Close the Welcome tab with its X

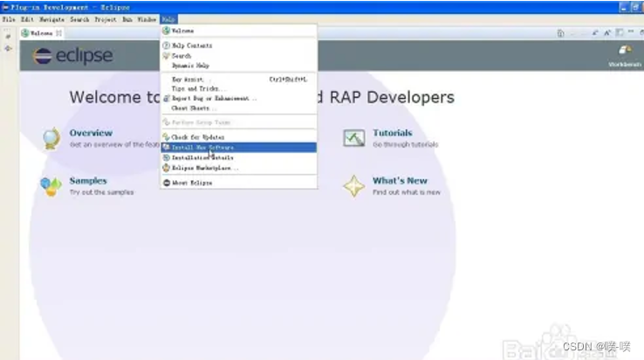(58, 33)
